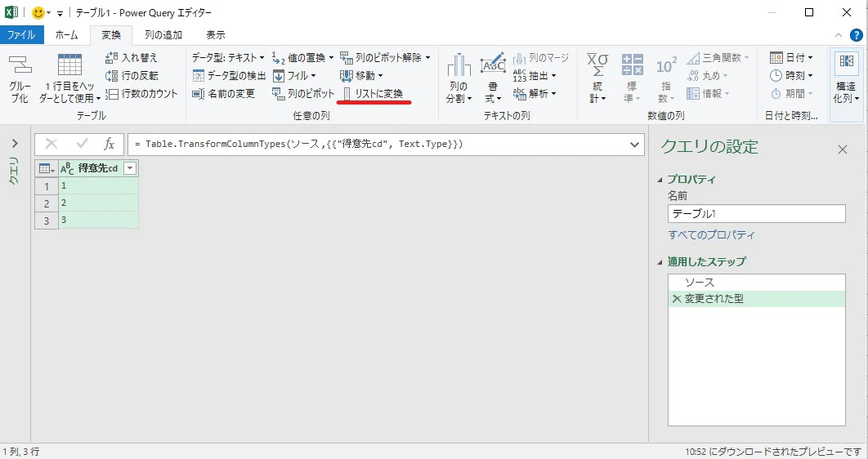Image resolution: width=868 pixels, height=459 pixels.
Task: Click 行の反転 (Reverse Rows)
Action: click(132, 75)
